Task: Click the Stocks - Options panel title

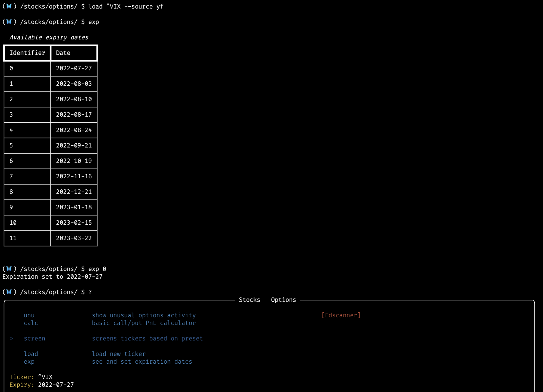Action: coord(267,300)
